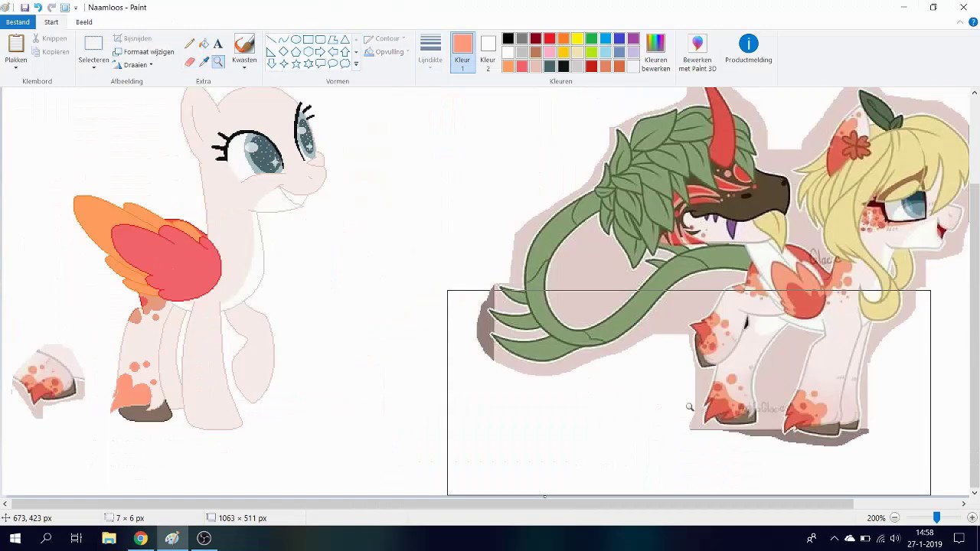Pick the black color swatch
Viewport: 980px width, 551px height.
point(508,39)
